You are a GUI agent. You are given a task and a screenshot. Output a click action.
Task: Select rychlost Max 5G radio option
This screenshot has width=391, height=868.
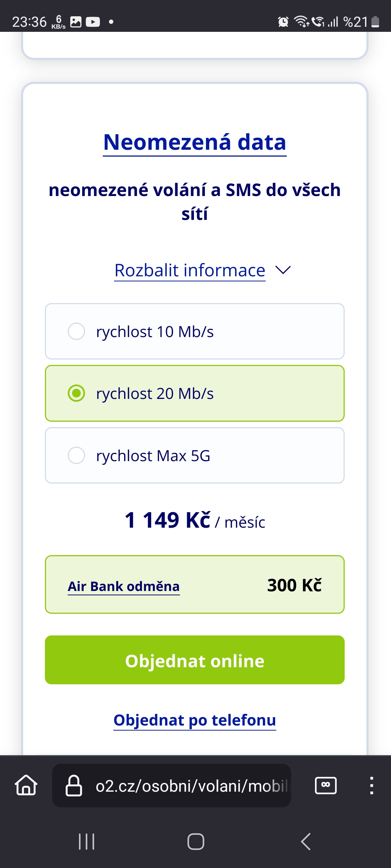pyautogui.click(x=195, y=455)
